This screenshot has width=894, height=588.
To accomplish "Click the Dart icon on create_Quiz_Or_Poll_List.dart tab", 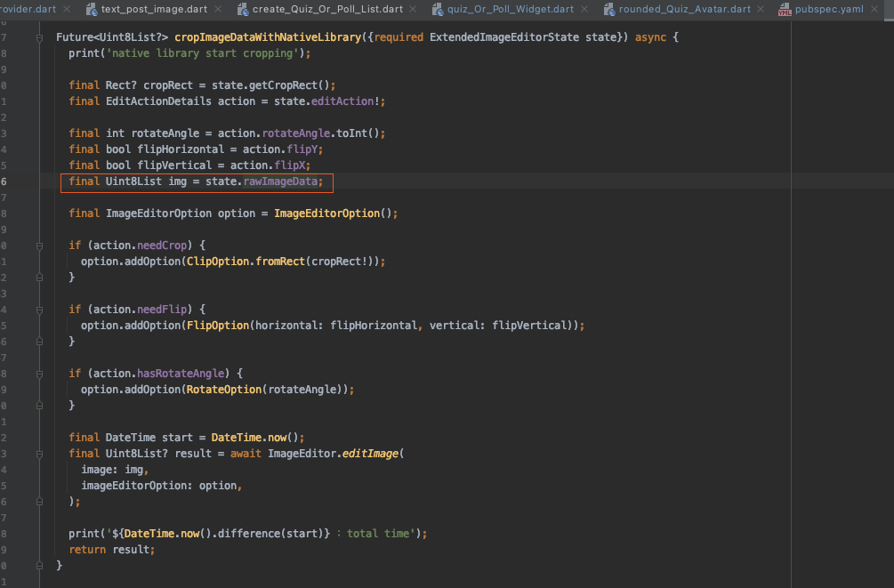I will (242, 9).
